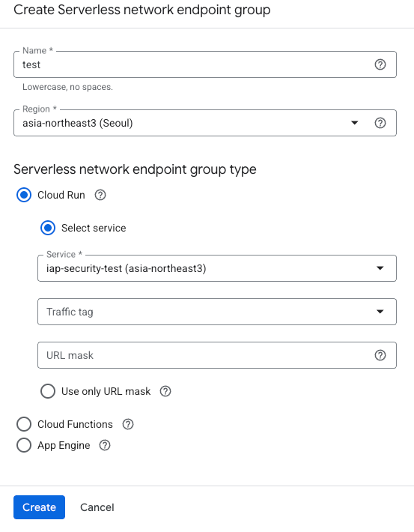Select the Cloud Run radio button
Image resolution: width=414 pixels, height=532 pixels.
pyautogui.click(x=24, y=195)
